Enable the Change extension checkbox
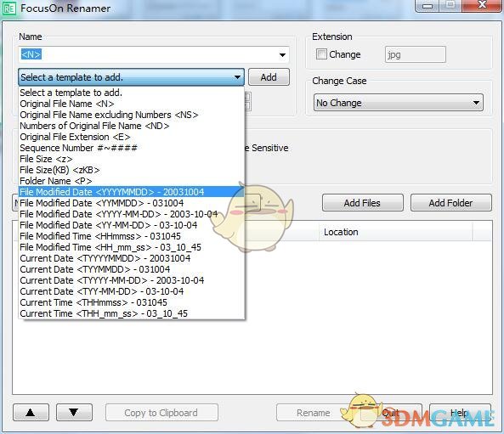The image size is (504, 434). [321, 54]
